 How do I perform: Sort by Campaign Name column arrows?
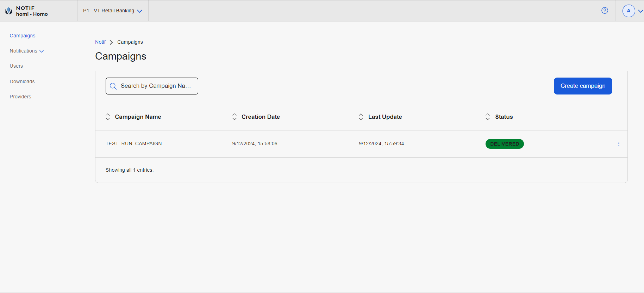point(108,117)
